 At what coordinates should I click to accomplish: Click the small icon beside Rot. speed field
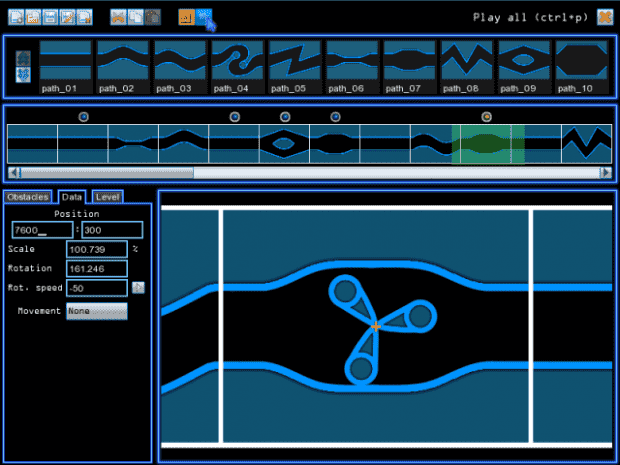point(138,288)
